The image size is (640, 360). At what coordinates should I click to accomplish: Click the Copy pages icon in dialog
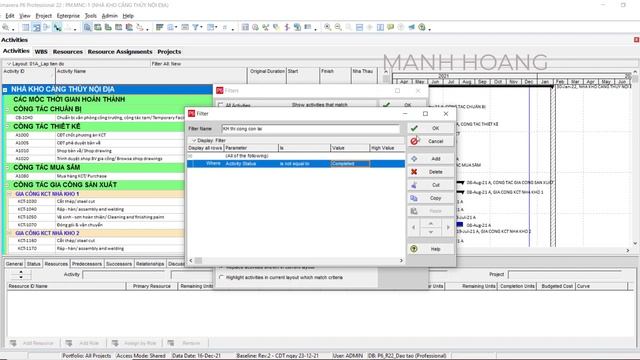point(414,198)
